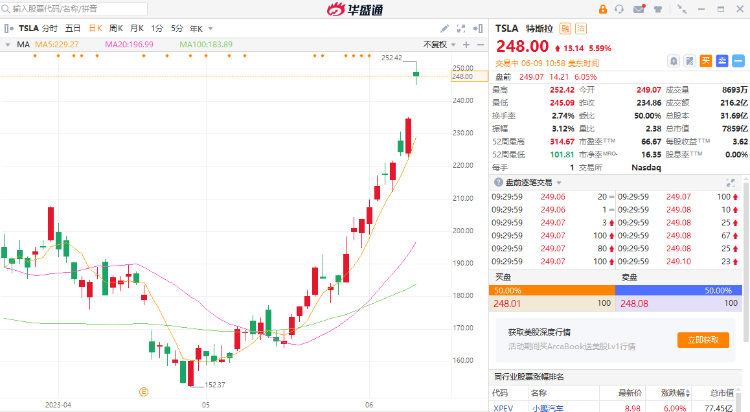Switch to the 5分 five-minute chart tab
This screenshot has width=750, height=412.
(177, 29)
